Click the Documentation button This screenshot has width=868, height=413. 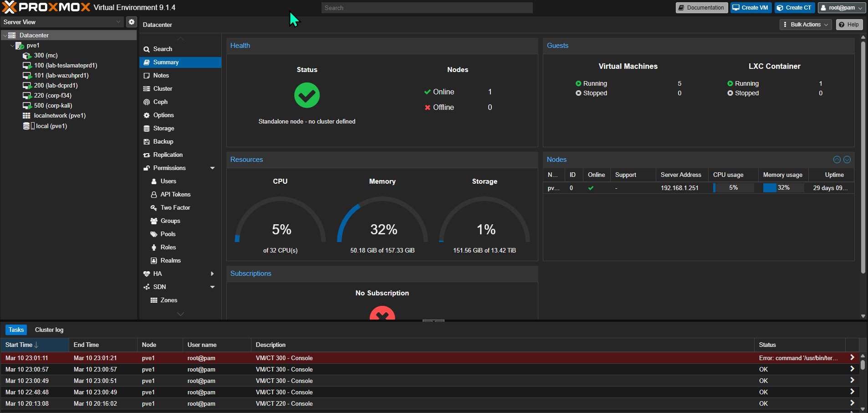(x=702, y=8)
